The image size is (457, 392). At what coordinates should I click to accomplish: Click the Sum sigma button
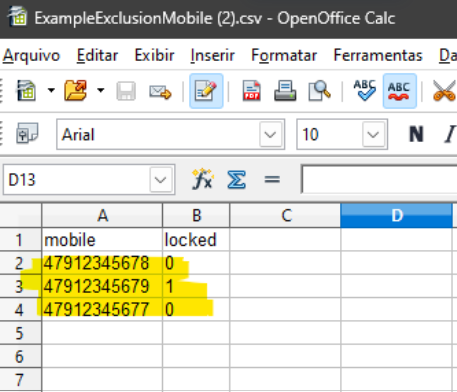[236, 180]
